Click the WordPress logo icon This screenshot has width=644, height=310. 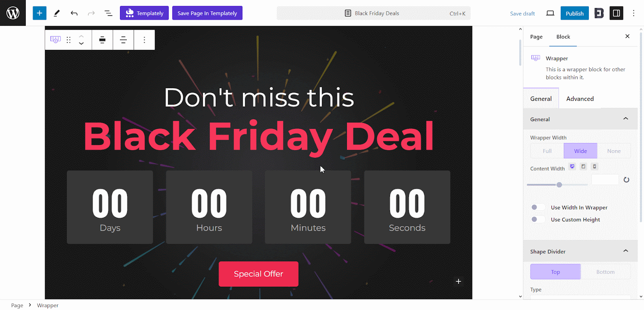(x=13, y=13)
